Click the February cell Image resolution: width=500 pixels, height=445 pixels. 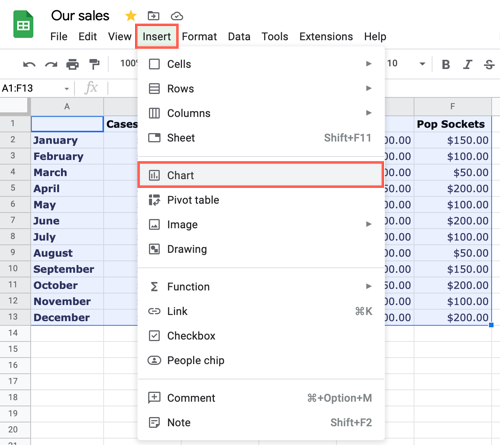67,156
